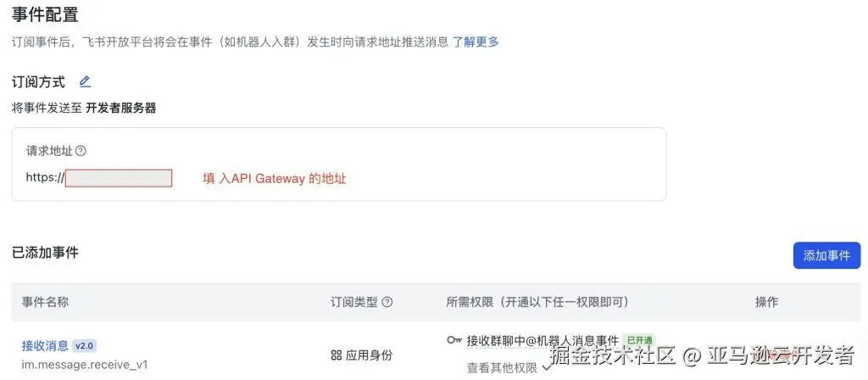Viewport: 868px width, 380px height.
Task: Click the 所需权限 column header
Action: coord(537,302)
